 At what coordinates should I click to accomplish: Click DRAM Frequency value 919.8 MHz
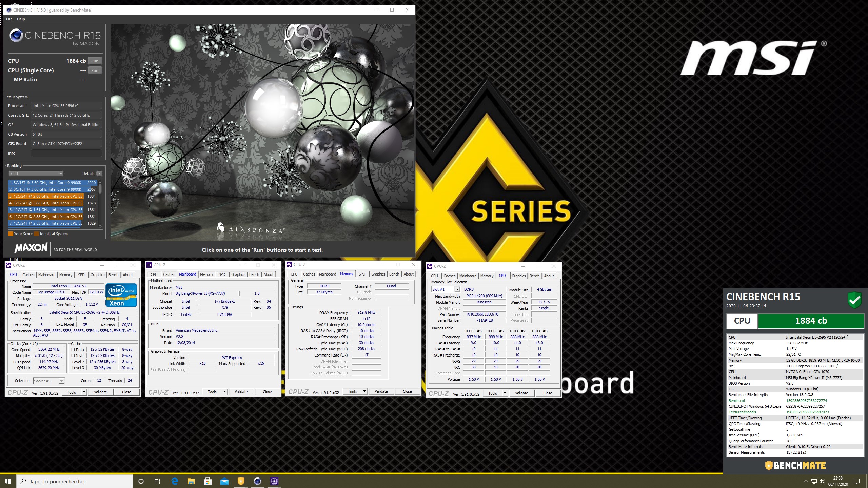coord(366,313)
